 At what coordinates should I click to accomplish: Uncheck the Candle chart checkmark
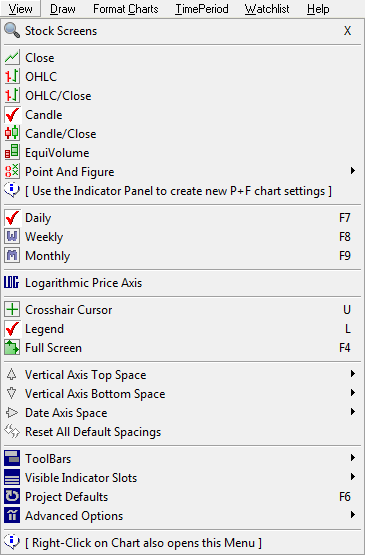coord(12,115)
